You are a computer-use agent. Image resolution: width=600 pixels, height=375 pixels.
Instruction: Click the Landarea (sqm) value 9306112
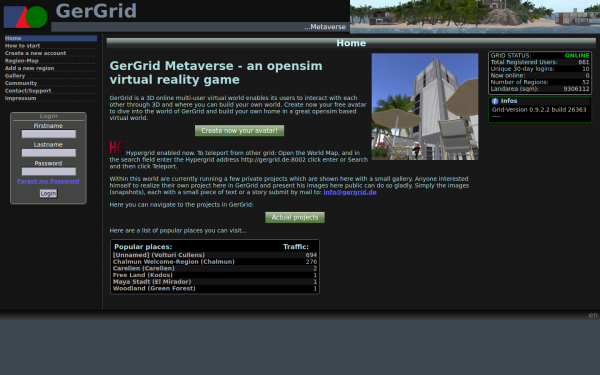[x=576, y=89]
